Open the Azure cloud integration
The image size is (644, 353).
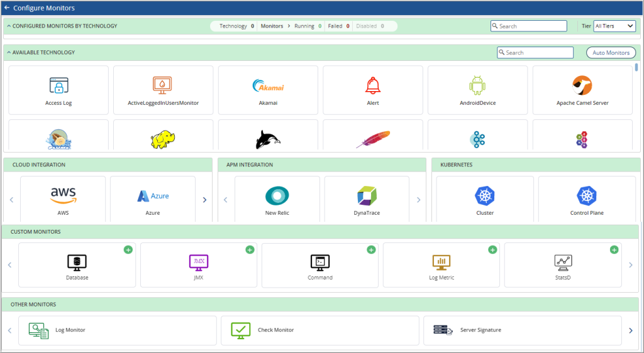153,196
